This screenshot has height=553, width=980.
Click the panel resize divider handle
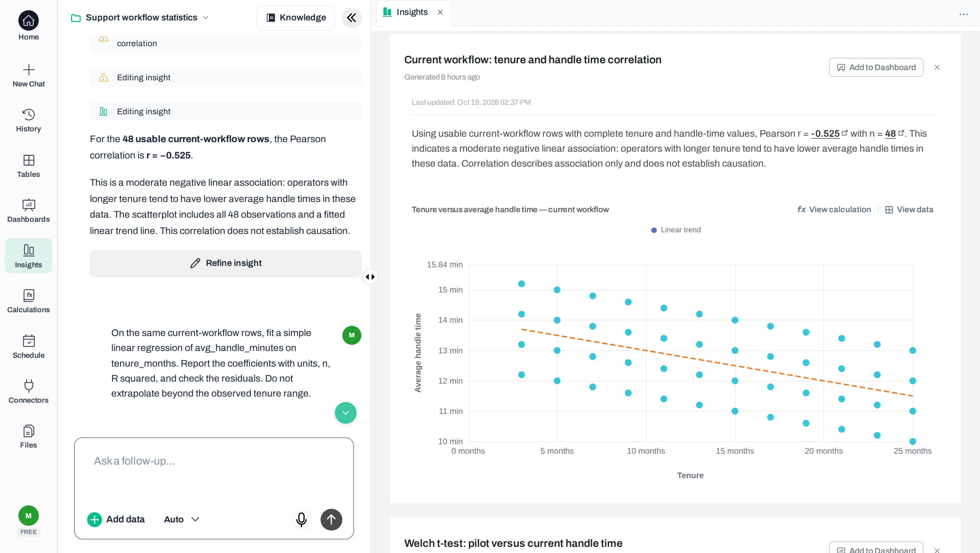pos(370,276)
